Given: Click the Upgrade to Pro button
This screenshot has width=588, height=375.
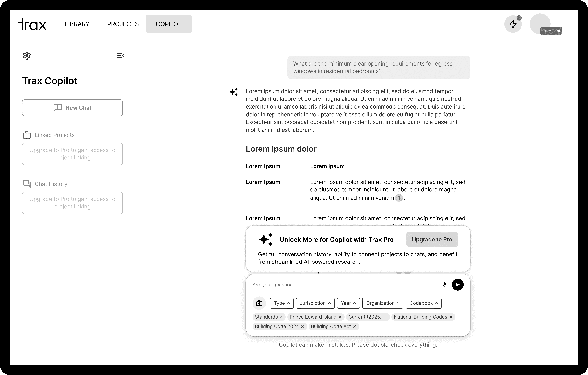Looking at the screenshot, I should [x=432, y=239].
